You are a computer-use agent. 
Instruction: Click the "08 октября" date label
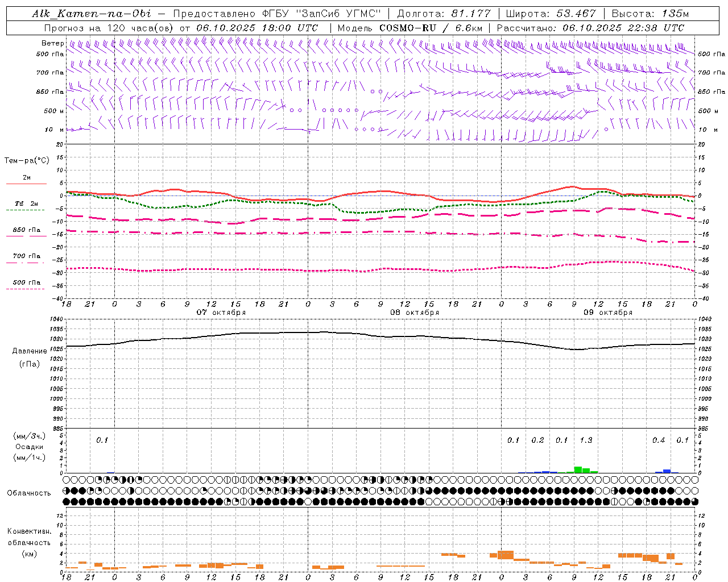coord(415,313)
